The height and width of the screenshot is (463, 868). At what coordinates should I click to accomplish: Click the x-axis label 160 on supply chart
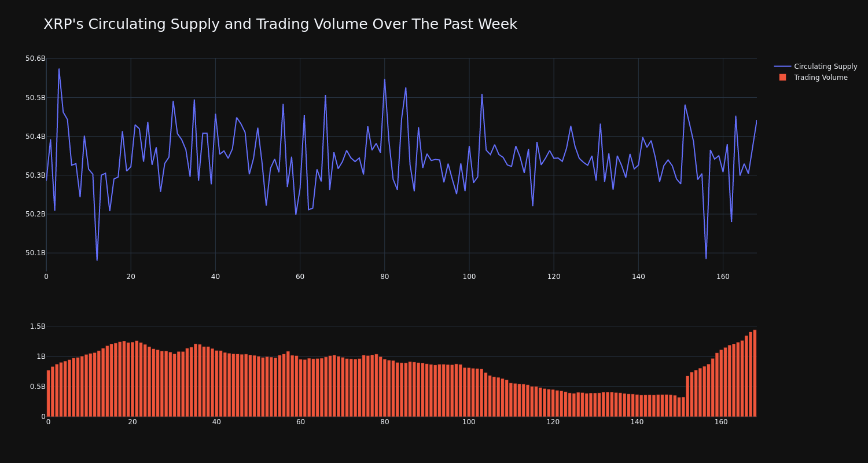tap(723, 277)
